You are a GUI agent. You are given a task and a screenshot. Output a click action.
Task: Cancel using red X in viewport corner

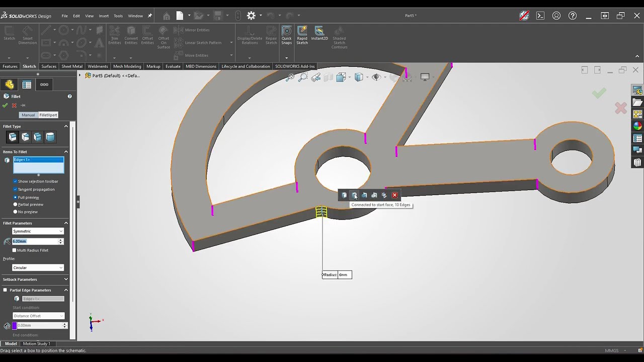621,108
